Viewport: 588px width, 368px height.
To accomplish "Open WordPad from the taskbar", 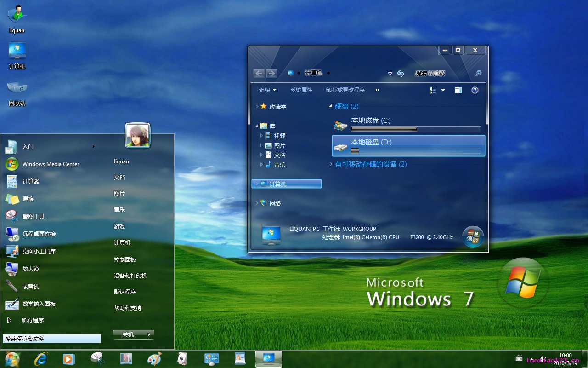I will click(x=240, y=359).
